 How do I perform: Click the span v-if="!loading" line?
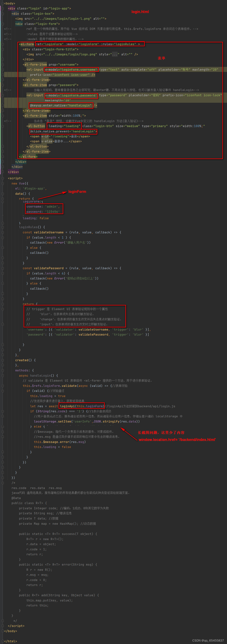(60, 136)
